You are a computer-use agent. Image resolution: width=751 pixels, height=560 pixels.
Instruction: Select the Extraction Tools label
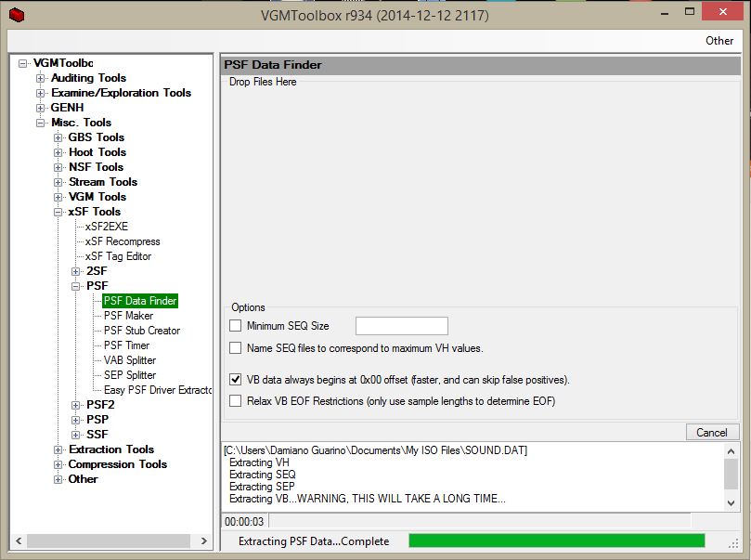(x=111, y=449)
